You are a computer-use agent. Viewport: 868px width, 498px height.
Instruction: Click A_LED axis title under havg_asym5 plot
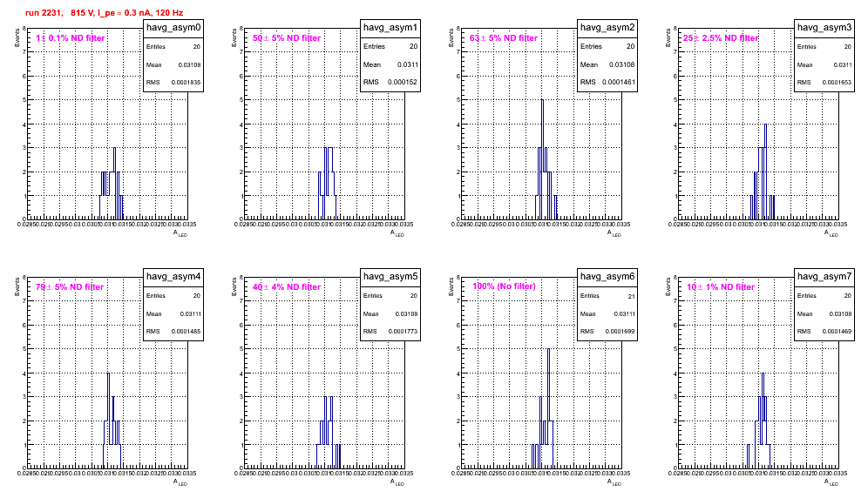point(397,482)
